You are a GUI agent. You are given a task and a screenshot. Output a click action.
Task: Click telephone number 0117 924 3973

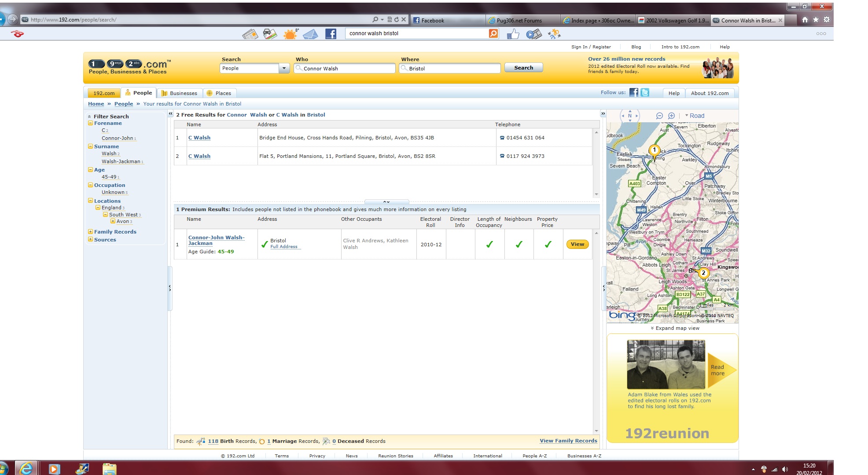pos(525,156)
